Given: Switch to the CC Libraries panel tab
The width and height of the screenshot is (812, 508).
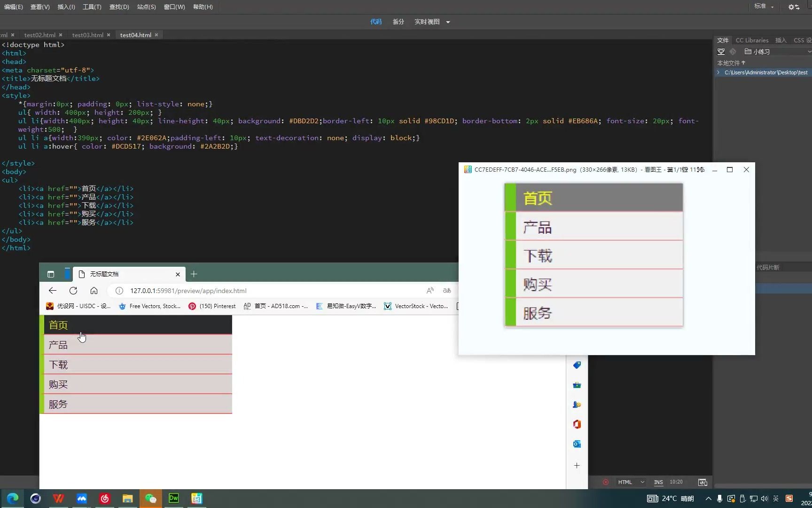Looking at the screenshot, I should pos(752,40).
